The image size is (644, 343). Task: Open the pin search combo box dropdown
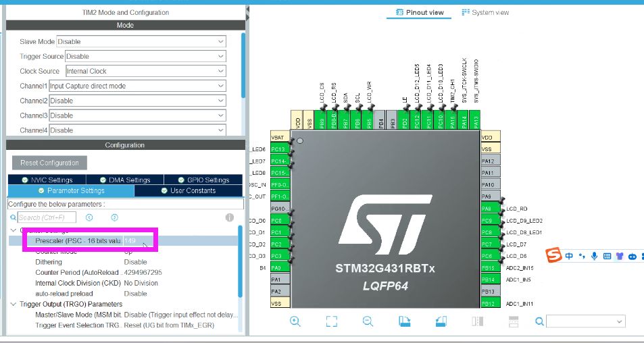tap(619, 321)
